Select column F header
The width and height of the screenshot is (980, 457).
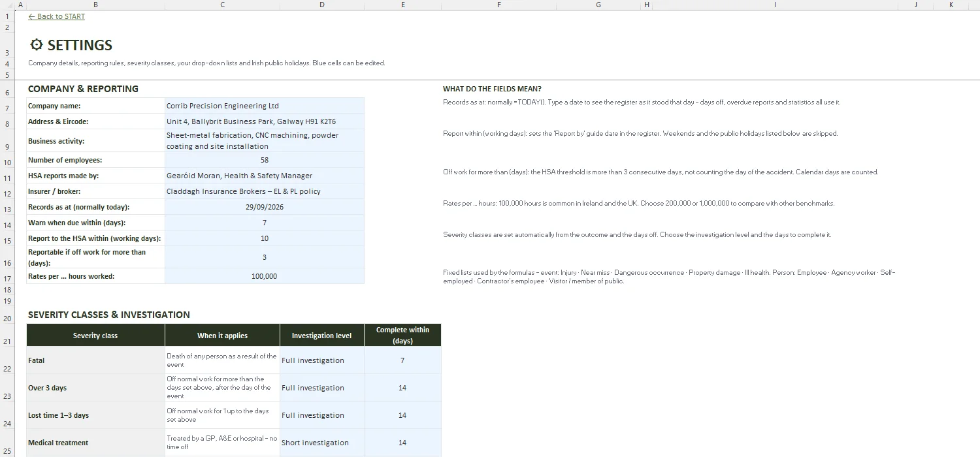coord(499,5)
